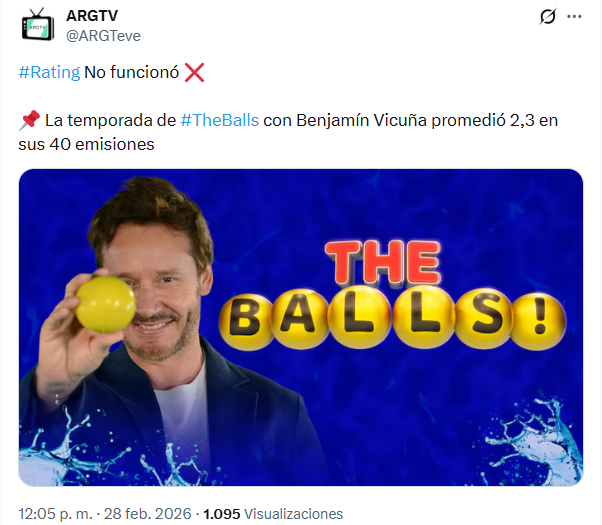Click the yellow ball held in the photo
Screen dimensions: 602x525
[x=106, y=304]
